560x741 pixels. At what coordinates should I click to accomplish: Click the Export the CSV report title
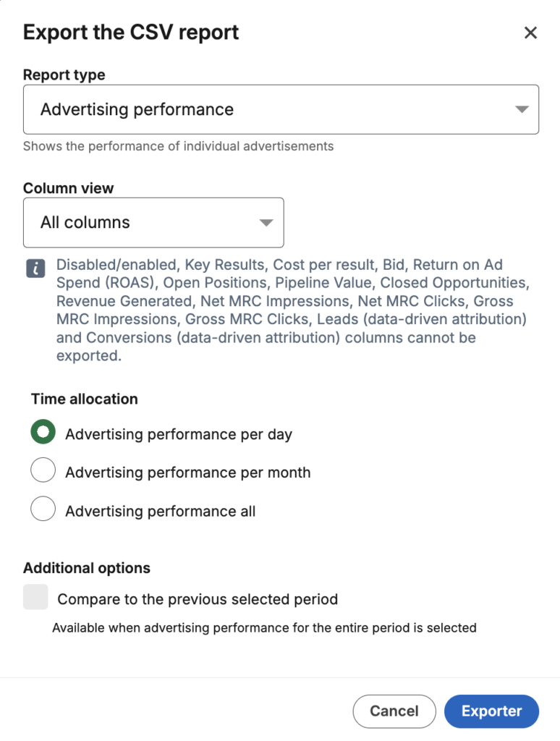pyautogui.click(x=130, y=32)
